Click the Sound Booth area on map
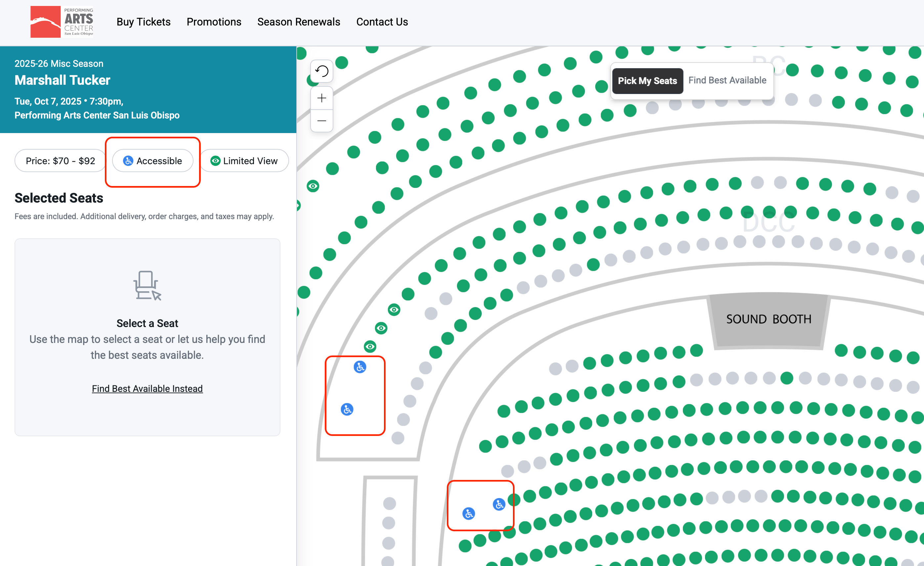 coord(768,319)
